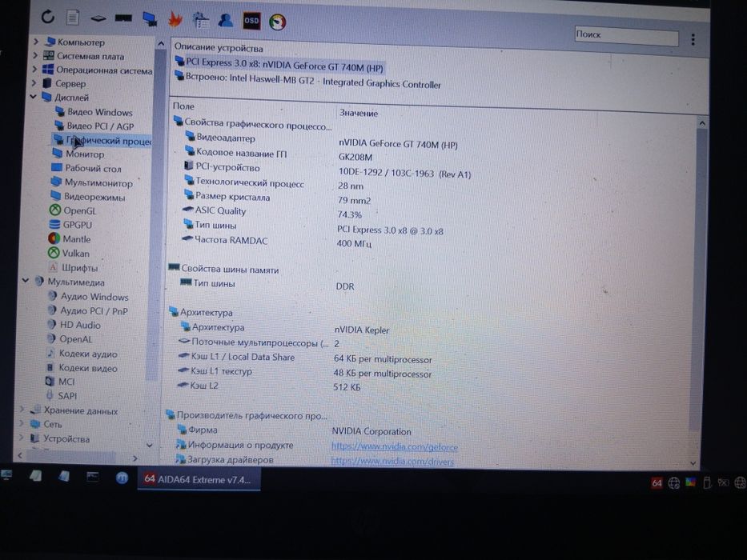The height and width of the screenshot is (560, 747).
Task: Select Кодеки аудио in the tree
Action: point(82,354)
